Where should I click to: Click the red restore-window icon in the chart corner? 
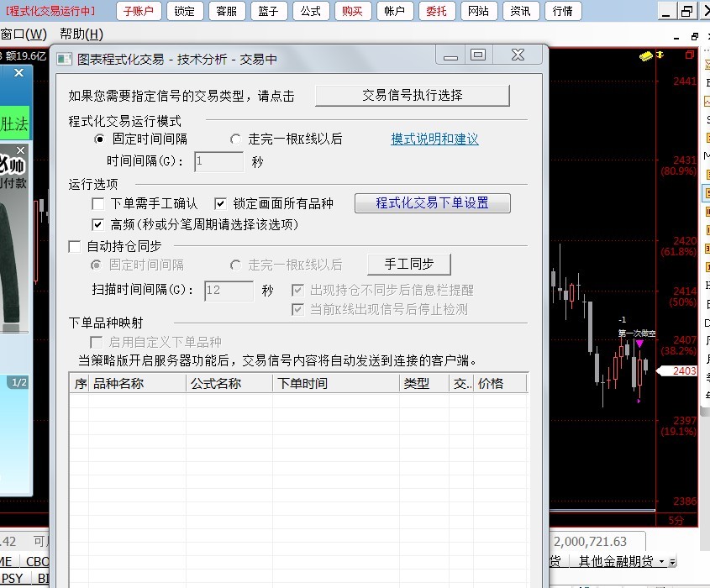click(690, 55)
